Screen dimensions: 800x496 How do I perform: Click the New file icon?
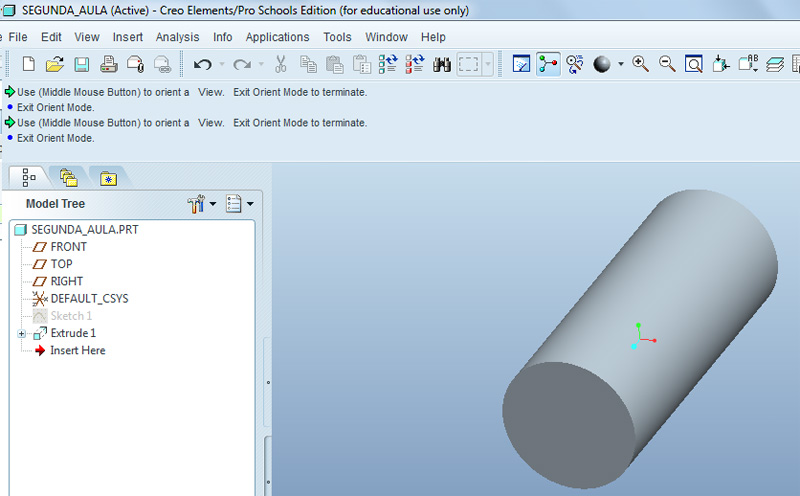coord(28,64)
